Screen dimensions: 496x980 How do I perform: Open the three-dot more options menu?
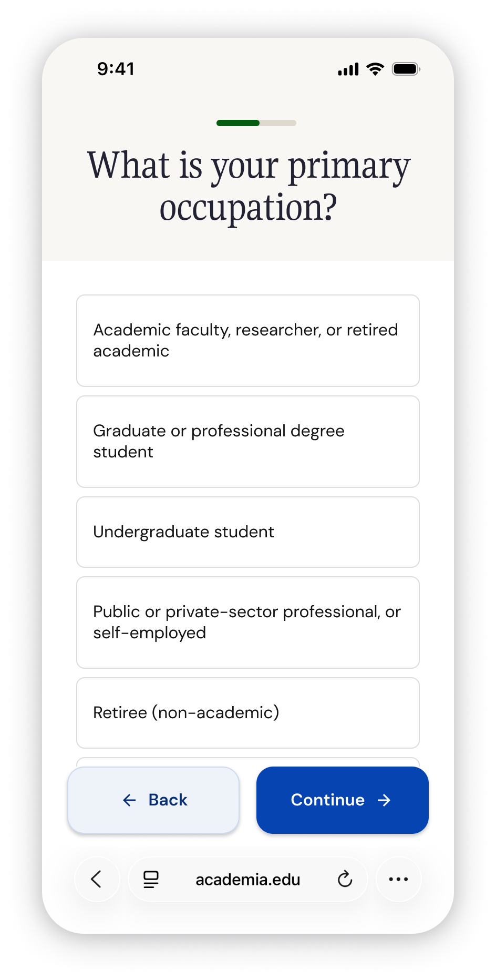click(398, 879)
